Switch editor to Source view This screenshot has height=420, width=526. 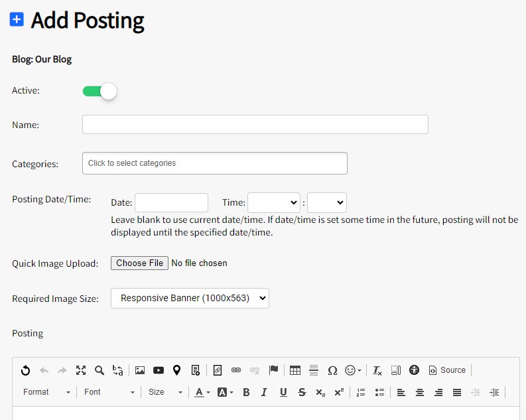click(447, 370)
